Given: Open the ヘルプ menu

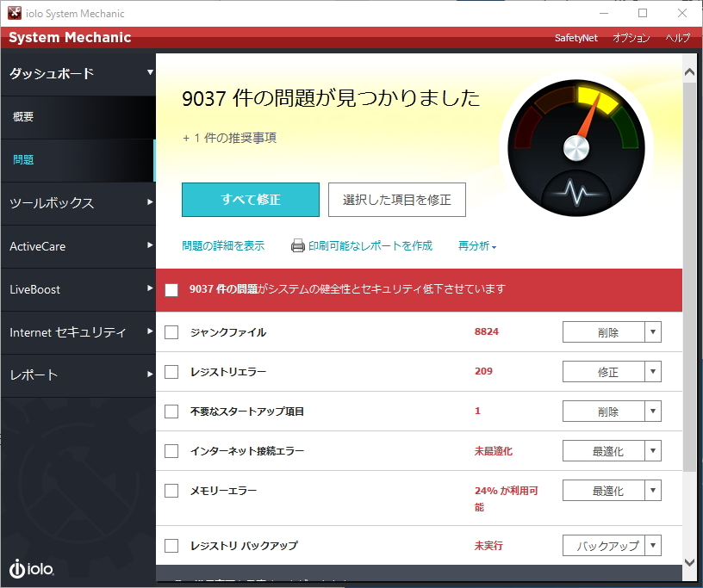Looking at the screenshot, I should point(677,38).
